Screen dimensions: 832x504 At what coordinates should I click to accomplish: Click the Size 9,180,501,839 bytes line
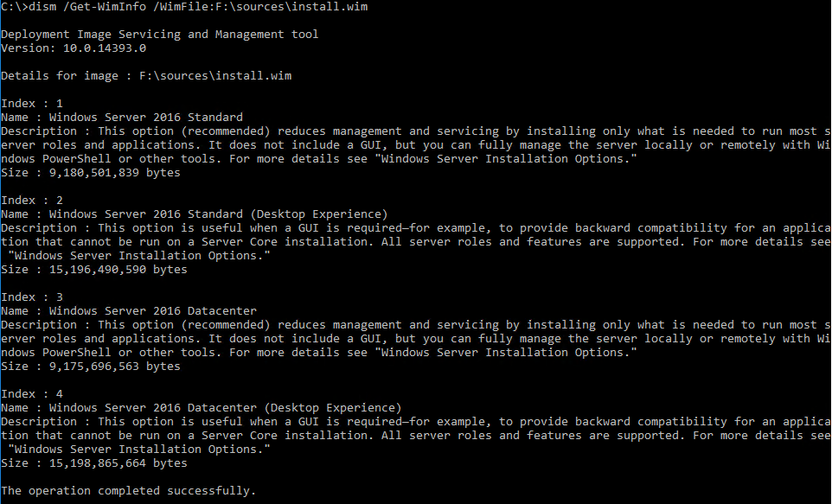91,173
